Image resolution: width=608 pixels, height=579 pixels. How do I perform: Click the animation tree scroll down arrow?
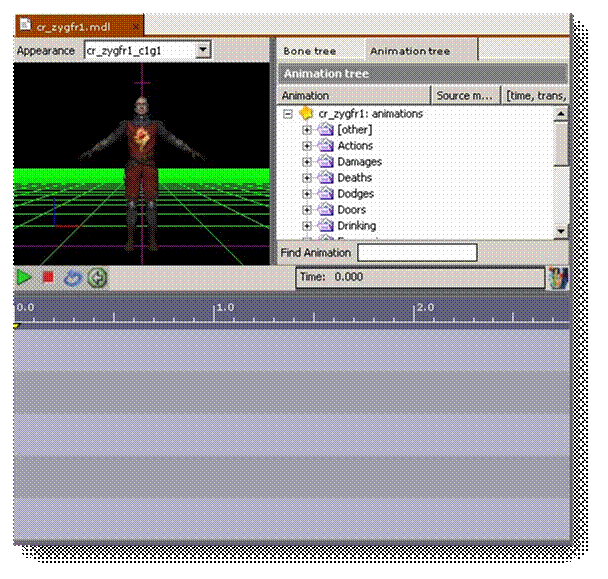561,231
